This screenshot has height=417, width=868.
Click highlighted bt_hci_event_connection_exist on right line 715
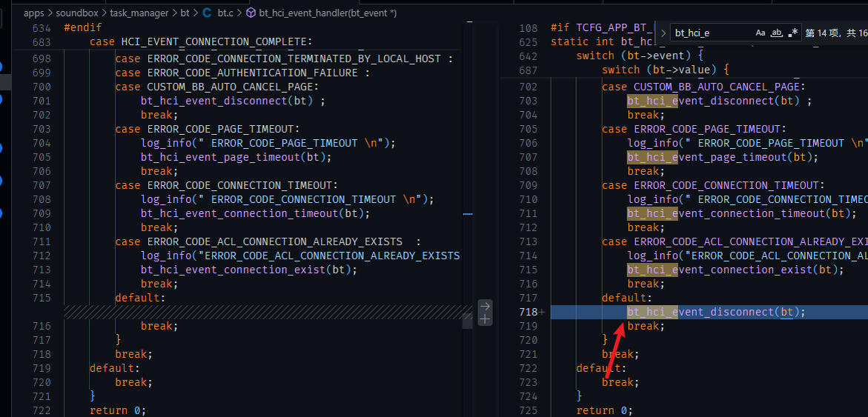pos(735,270)
